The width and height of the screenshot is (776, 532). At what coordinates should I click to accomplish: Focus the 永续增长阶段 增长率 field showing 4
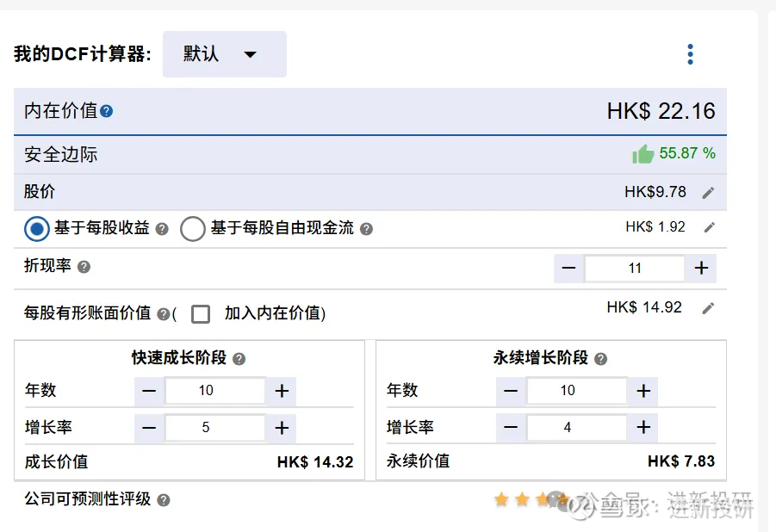click(x=577, y=428)
